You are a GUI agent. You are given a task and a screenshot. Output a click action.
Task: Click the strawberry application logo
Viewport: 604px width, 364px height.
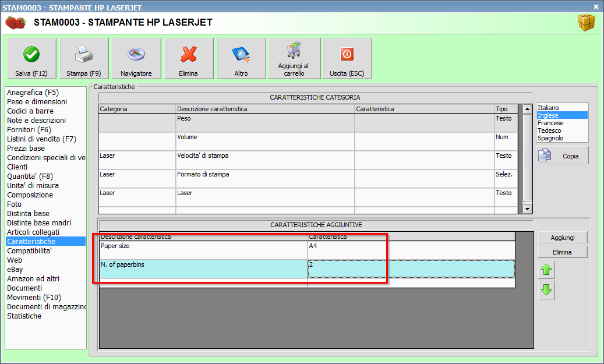click(15, 22)
